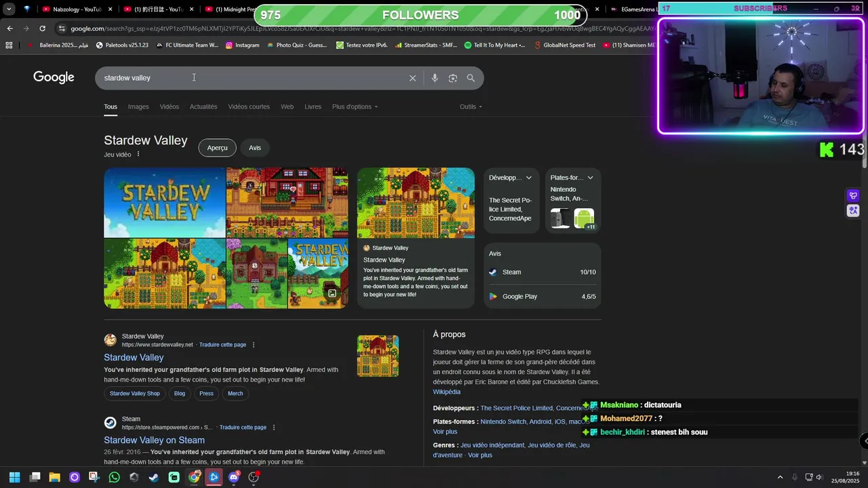
Task: Open the Google Play 4,6/5 rating row
Action: [542, 297]
